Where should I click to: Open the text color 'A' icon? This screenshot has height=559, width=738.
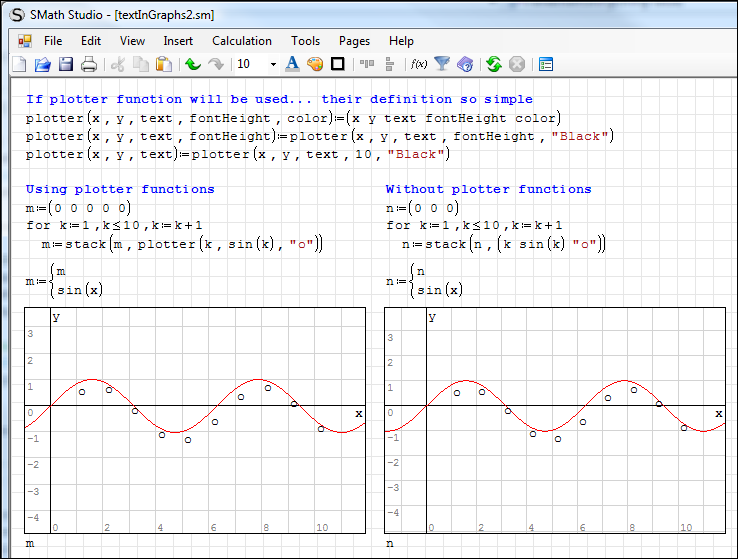pos(292,65)
